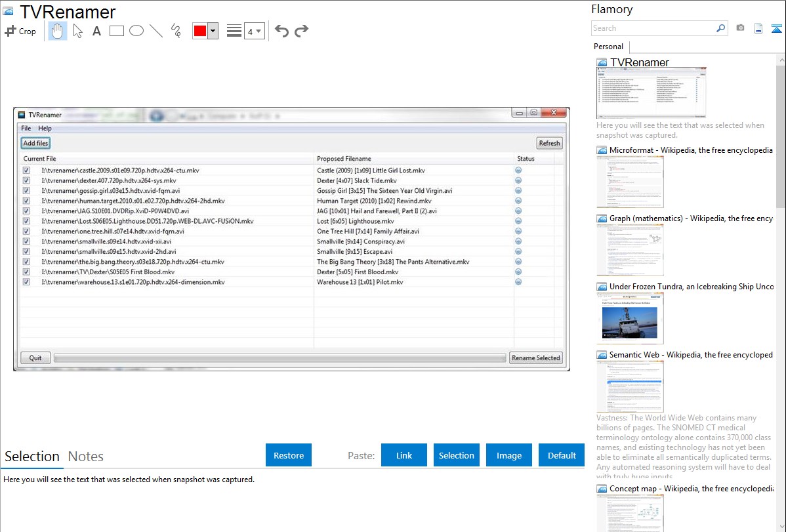786x532 pixels.
Task: Open the line width 4 dropdown
Action: [254, 31]
